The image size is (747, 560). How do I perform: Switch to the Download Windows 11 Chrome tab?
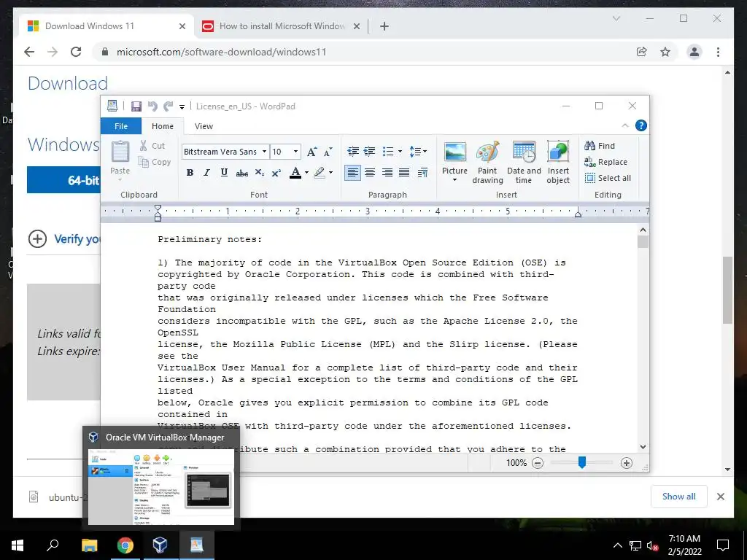click(107, 26)
